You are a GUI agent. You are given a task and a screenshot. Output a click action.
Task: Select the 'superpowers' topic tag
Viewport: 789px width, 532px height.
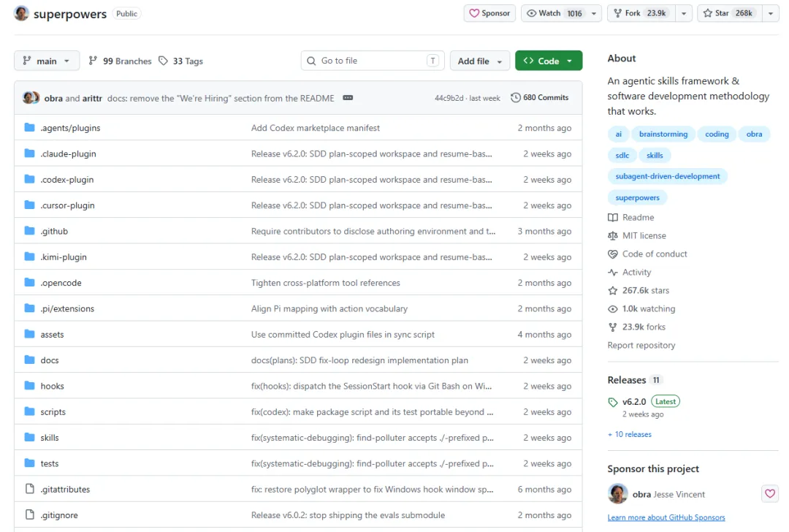click(637, 197)
